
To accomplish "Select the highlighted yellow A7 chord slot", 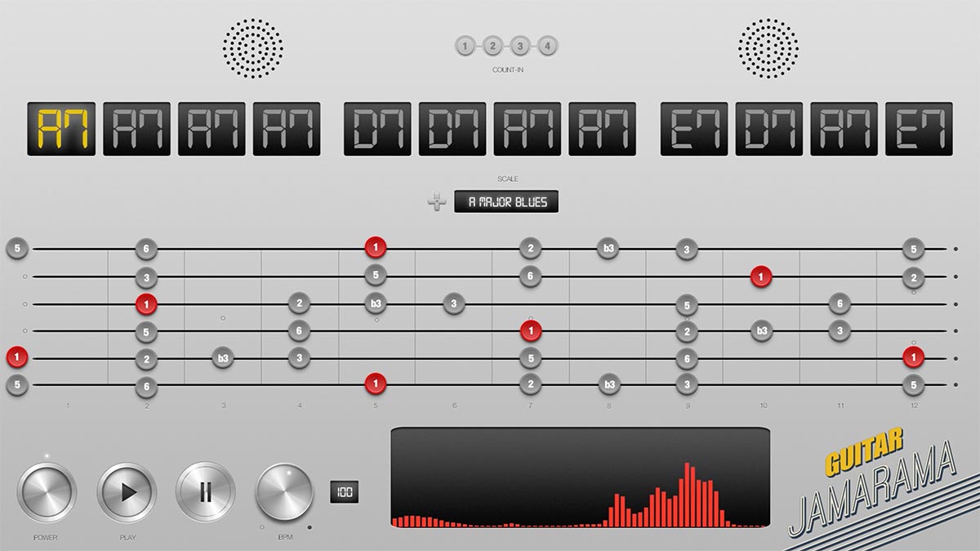I will click(61, 129).
